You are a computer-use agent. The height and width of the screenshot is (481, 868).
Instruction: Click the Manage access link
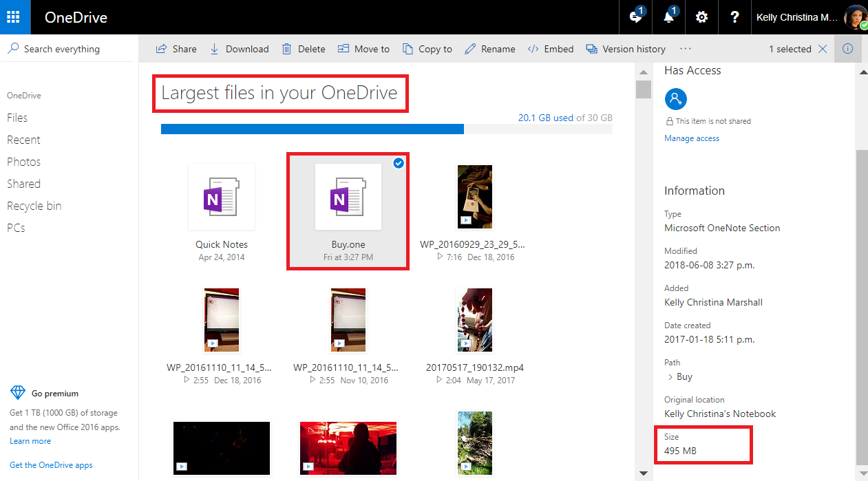pyautogui.click(x=691, y=138)
